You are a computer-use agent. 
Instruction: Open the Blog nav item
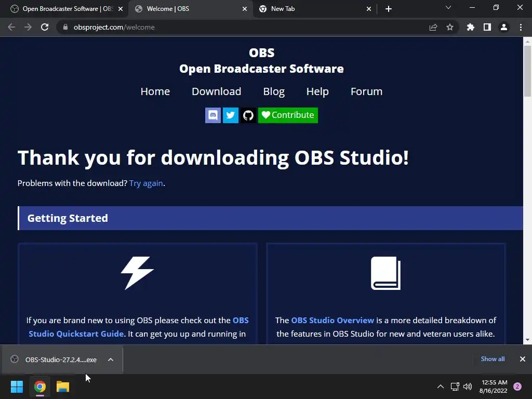(274, 91)
